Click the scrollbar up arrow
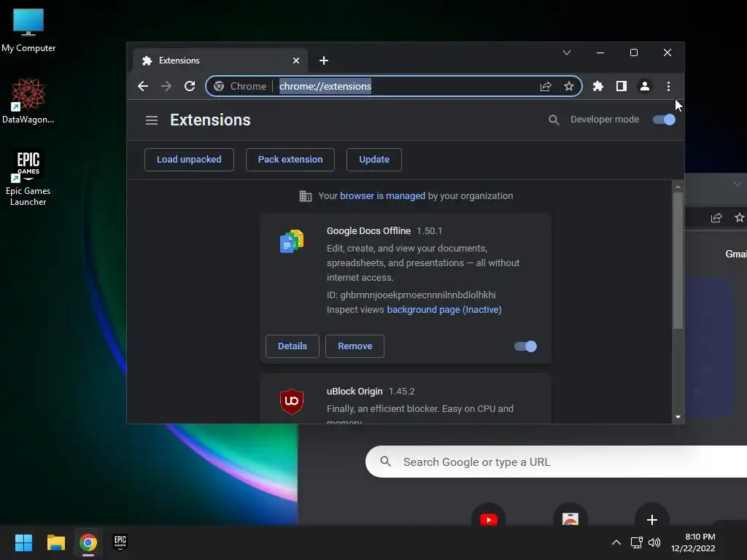 (678, 187)
